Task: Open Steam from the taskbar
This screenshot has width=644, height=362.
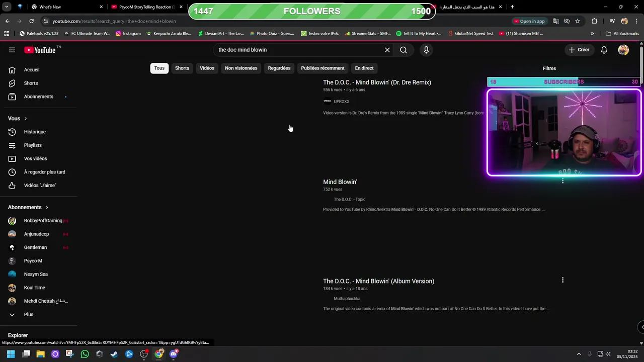Action: (114, 354)
